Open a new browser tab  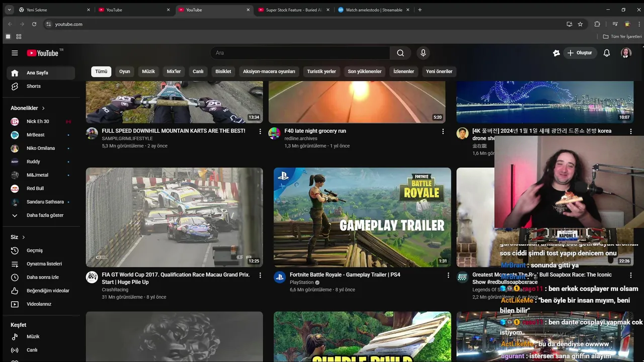point(420,10)
